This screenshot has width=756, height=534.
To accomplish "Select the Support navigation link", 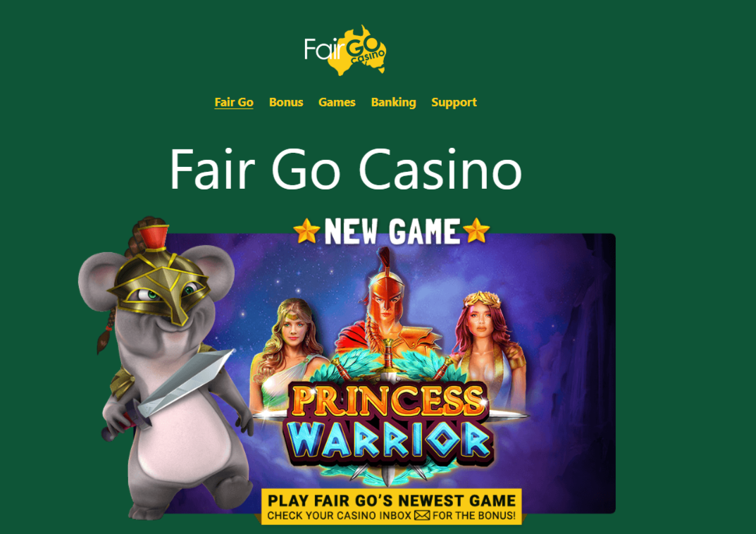I will 454,102.
